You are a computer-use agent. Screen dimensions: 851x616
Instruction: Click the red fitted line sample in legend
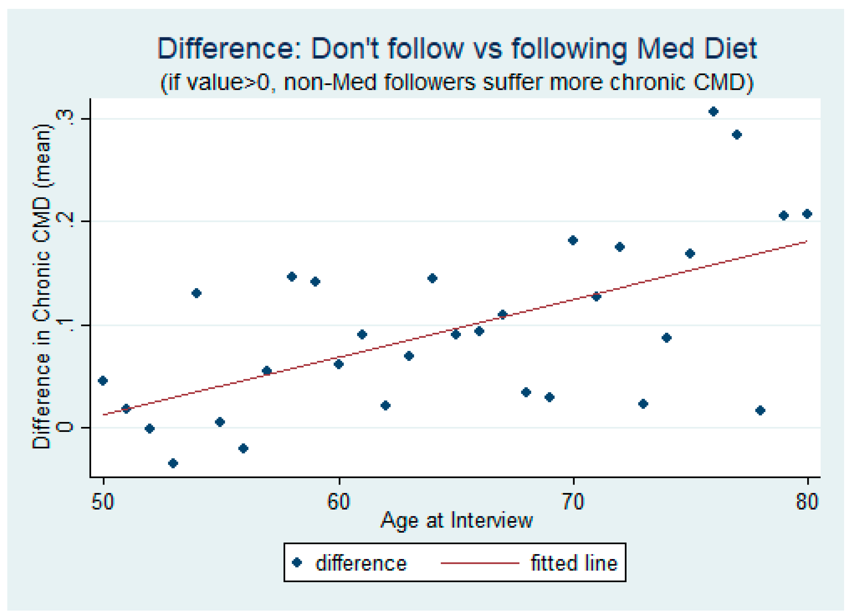[x=480, y=563]
